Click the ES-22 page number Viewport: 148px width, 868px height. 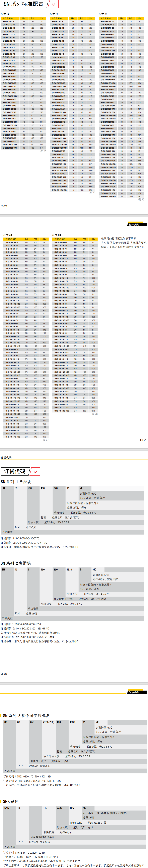pyautogui.click(x=4, y=674)
